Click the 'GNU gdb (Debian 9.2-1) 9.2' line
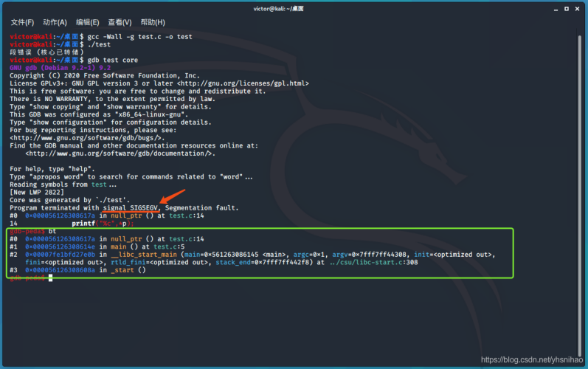588x369 pixels. (x=60, y=68)
